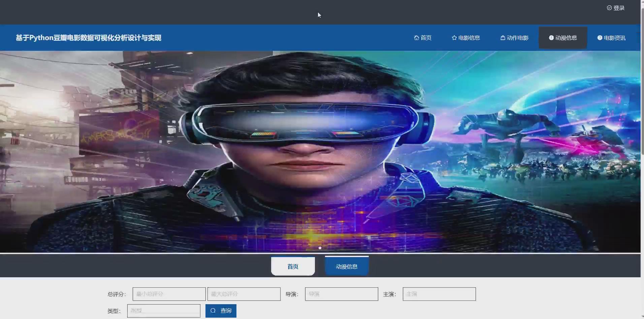Click the magnifier icon inside the 查询 button

point(214,311)
